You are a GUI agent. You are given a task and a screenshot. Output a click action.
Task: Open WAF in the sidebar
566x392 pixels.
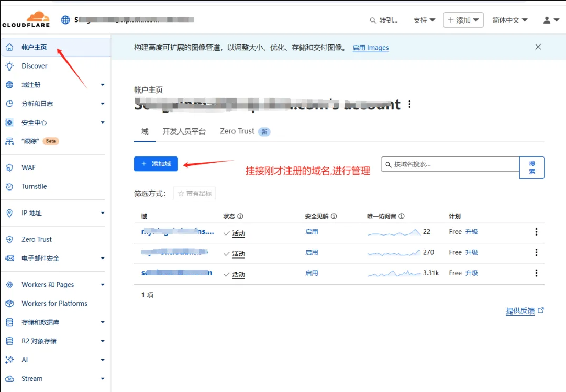pyautogui.click(x=28, y=167)
